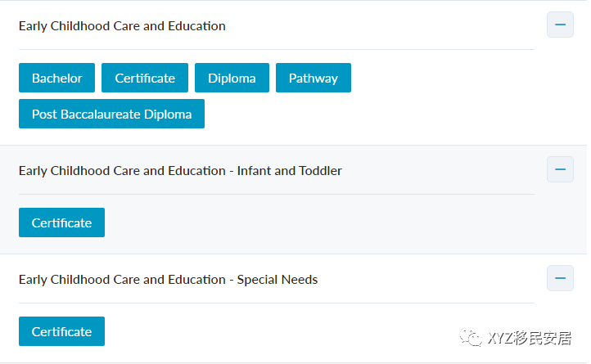The height and width of the screenshot is (364, 591).
Task: Click the Infant and Toddler heading text
Action: pos(180,171)
